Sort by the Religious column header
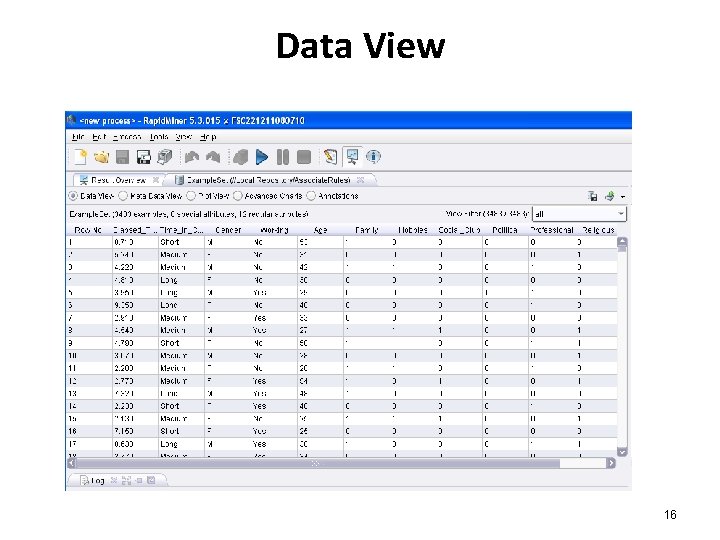Image resolution: width=720 pixels, height=540 pixels. pos(598,230)
